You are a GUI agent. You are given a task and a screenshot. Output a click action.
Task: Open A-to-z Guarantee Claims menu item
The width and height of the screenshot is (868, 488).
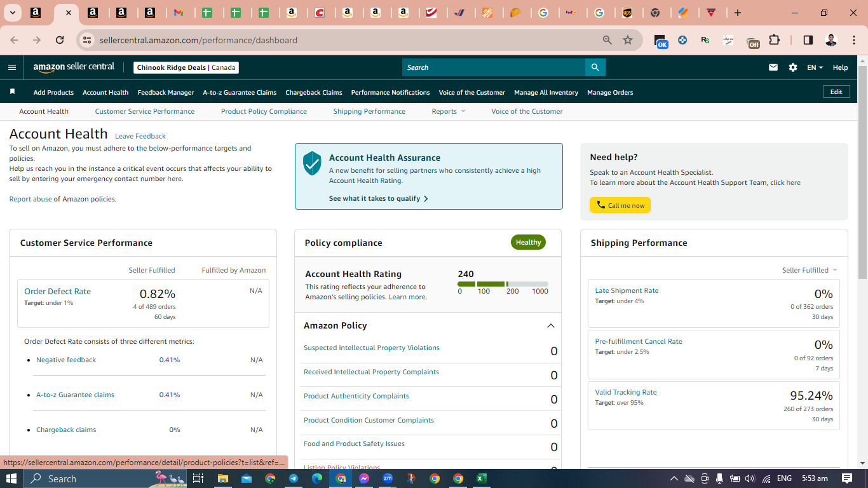click(240, 92)
